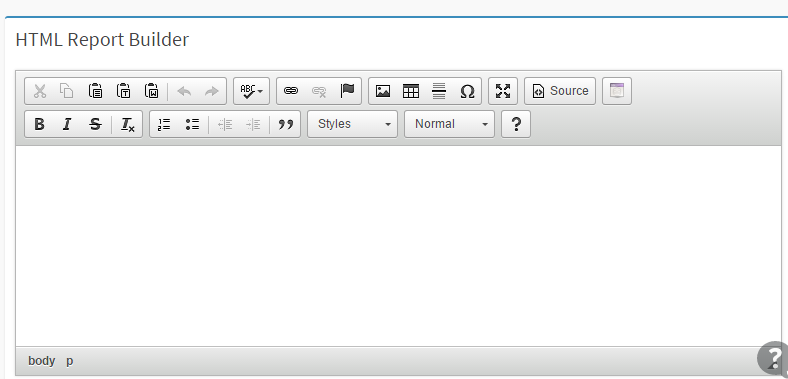Select the body element in path bar

42,361
